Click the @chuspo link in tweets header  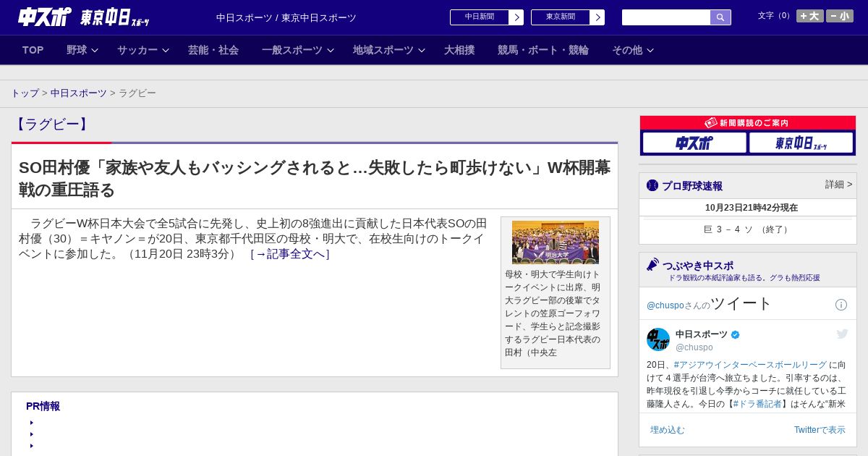pyautogui.click(x=665, y=305)
